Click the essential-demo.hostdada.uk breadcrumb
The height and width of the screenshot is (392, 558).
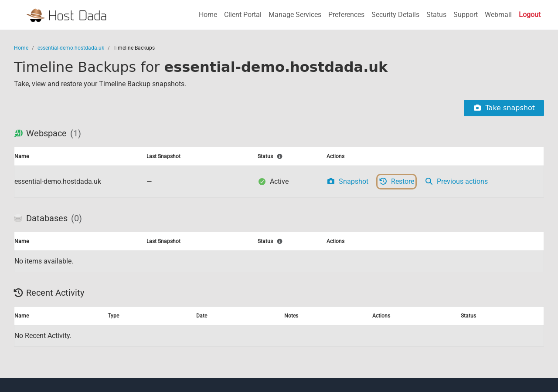(71, 48)
